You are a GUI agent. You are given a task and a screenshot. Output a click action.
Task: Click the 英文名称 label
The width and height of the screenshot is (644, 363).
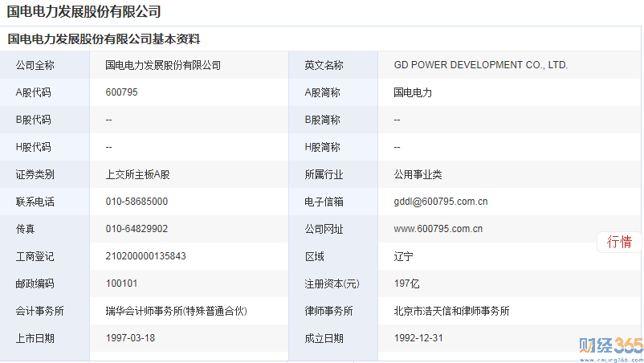point(324,65)
